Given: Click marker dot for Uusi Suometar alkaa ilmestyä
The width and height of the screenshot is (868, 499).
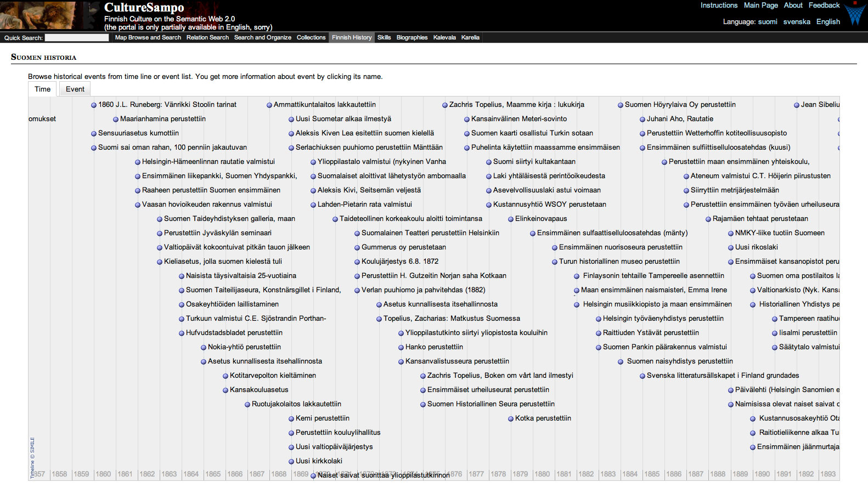Looking at the screenshot, I should pos(291,120).
